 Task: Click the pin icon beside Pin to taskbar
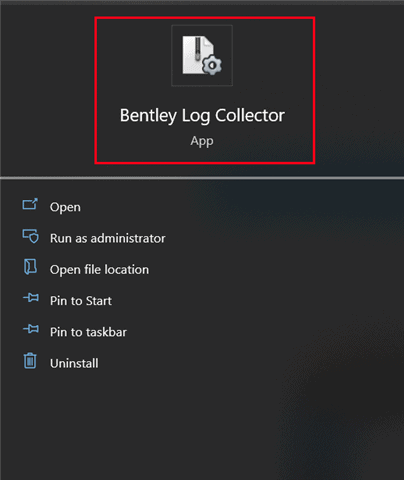31,329
